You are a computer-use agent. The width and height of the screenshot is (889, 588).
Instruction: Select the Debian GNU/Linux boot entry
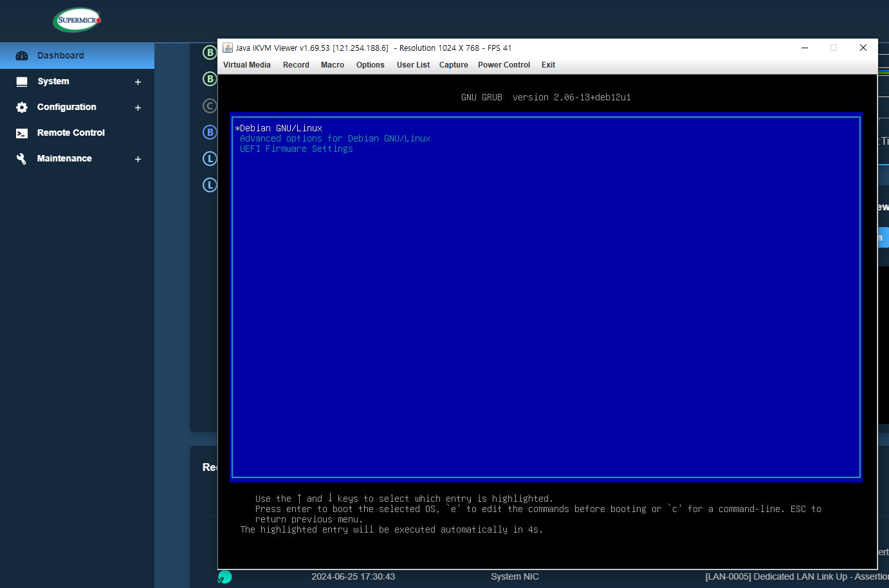[279, 128]
